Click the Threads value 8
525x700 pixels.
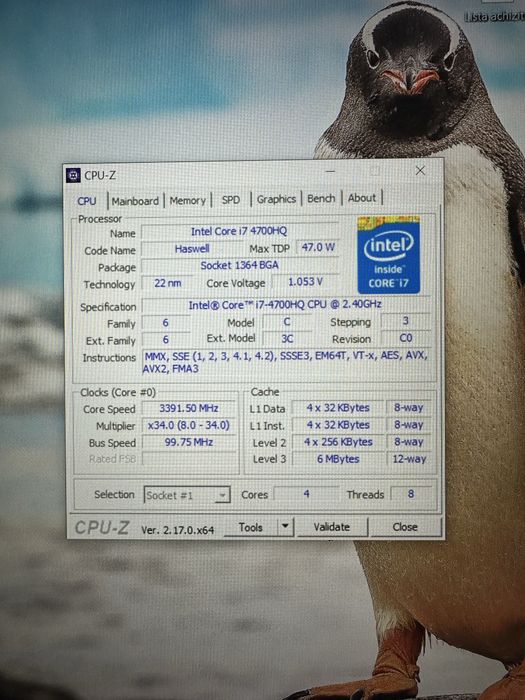tap(411, 493)
